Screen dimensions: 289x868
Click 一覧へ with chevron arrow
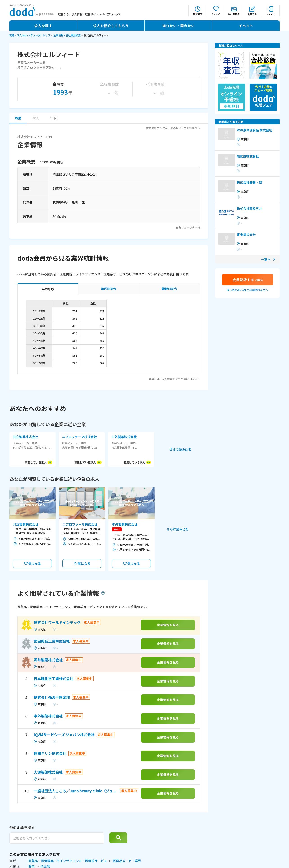(x=268, y=259)
